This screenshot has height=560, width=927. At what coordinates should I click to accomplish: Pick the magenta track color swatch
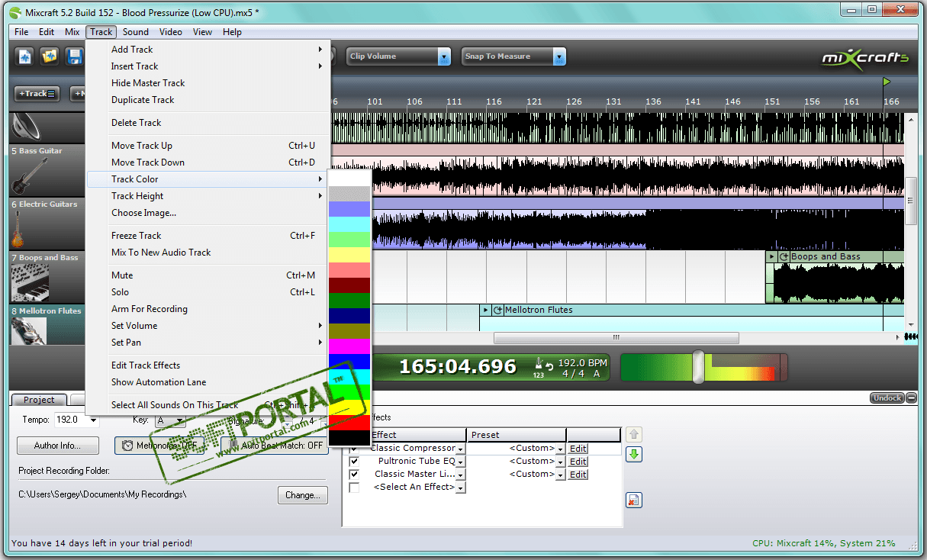[349, 346]
